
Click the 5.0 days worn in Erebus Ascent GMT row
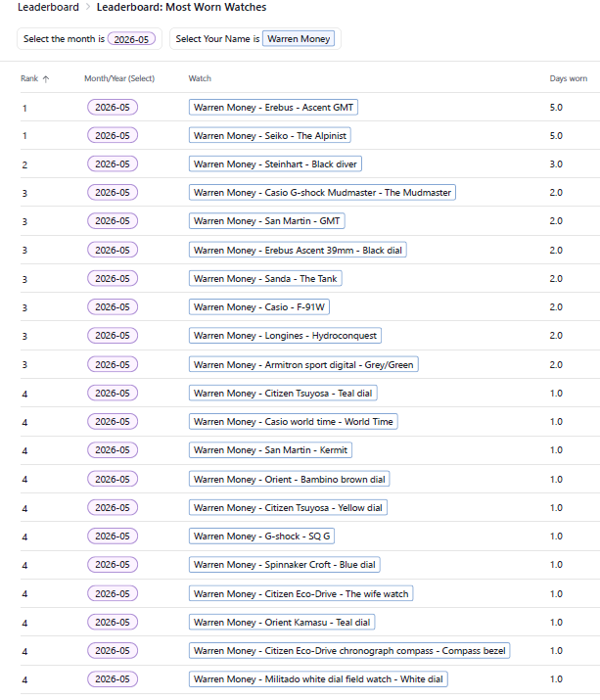click(556, 108)
